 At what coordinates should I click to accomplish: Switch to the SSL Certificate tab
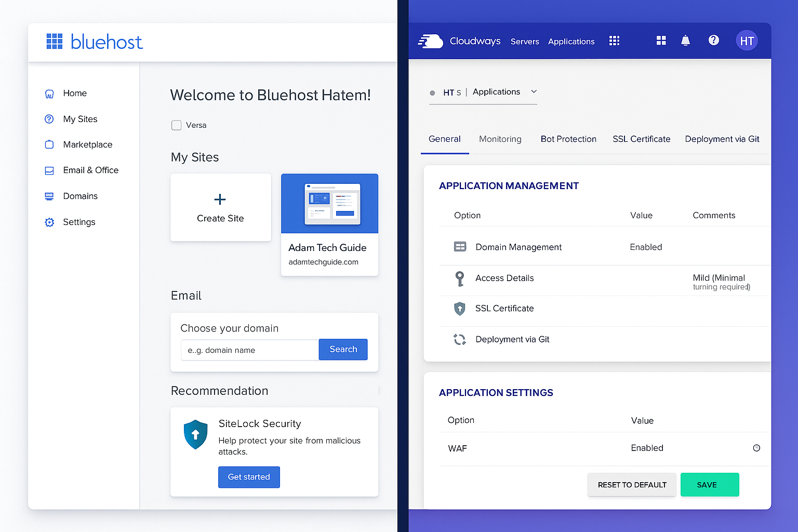pyautogui.click(x=642, y=139)
